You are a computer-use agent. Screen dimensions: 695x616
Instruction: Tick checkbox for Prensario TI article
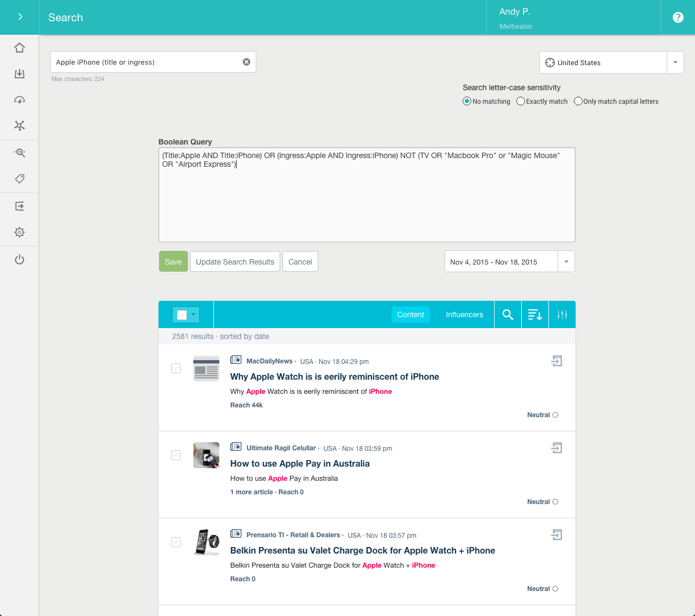coord(176,542)
